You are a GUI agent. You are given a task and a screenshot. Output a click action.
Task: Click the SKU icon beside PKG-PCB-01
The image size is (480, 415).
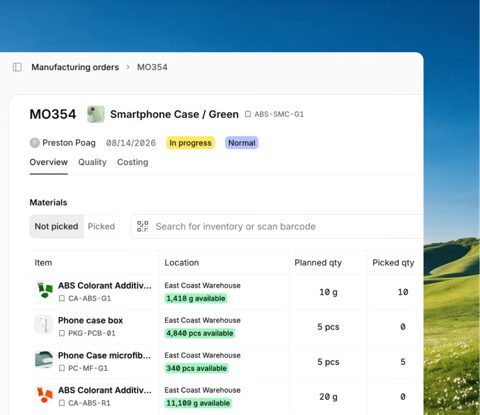(x=62, y=333)
